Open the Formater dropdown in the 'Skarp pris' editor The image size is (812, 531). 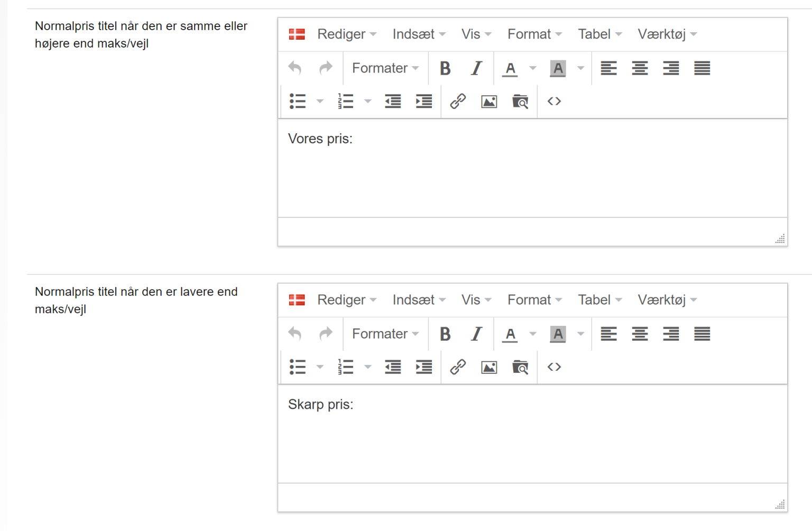385,334
